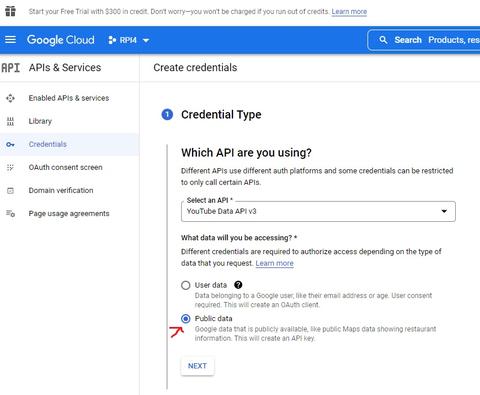Open the RPI4 project selector dropdown
480x395 pixels.
[x=129, y=40]
